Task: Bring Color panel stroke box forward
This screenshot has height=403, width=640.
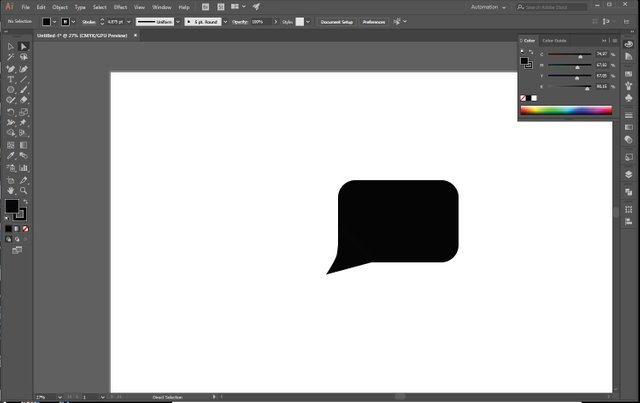Action: point(529,65)
